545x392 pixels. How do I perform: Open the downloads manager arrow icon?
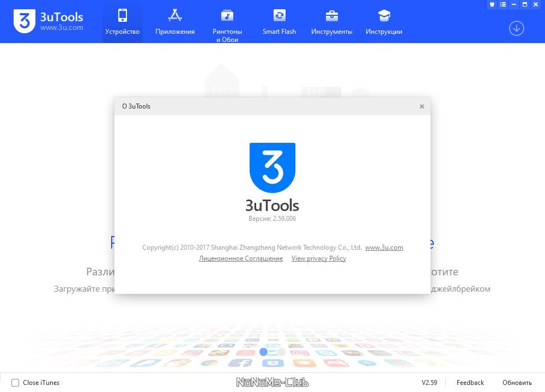click(x=517, y=28)
